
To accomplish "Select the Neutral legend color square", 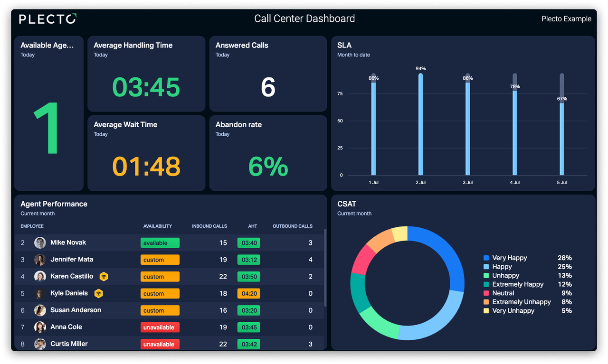I will pos(486,293).
